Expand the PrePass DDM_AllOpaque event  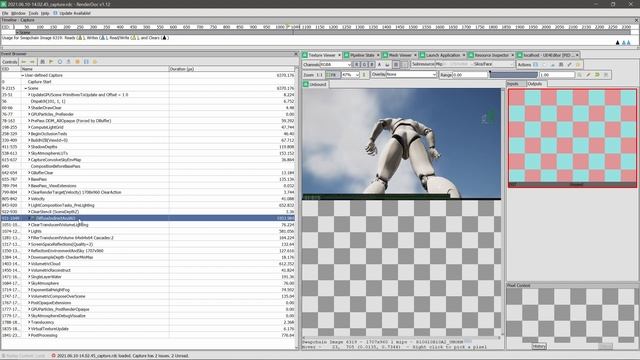tap(29, 121)
